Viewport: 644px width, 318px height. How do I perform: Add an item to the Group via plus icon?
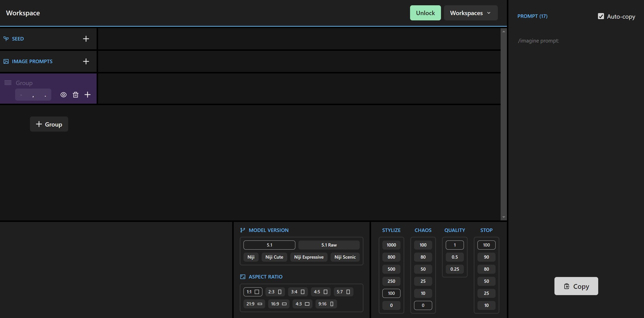pyautogui.click(x=88, y=95)
